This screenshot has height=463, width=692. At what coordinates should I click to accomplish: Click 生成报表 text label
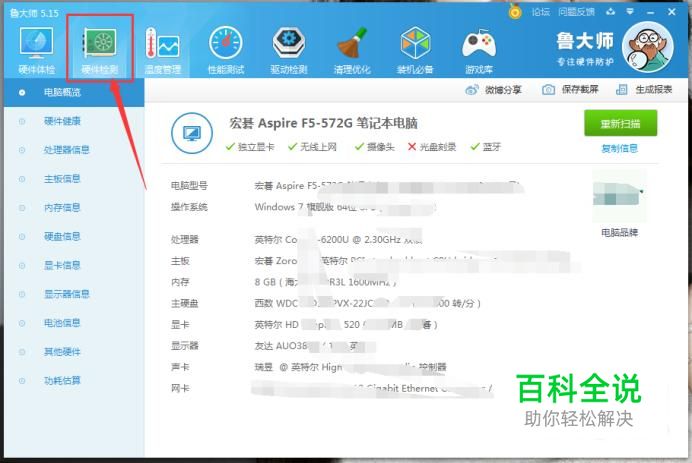click(654, 90)
